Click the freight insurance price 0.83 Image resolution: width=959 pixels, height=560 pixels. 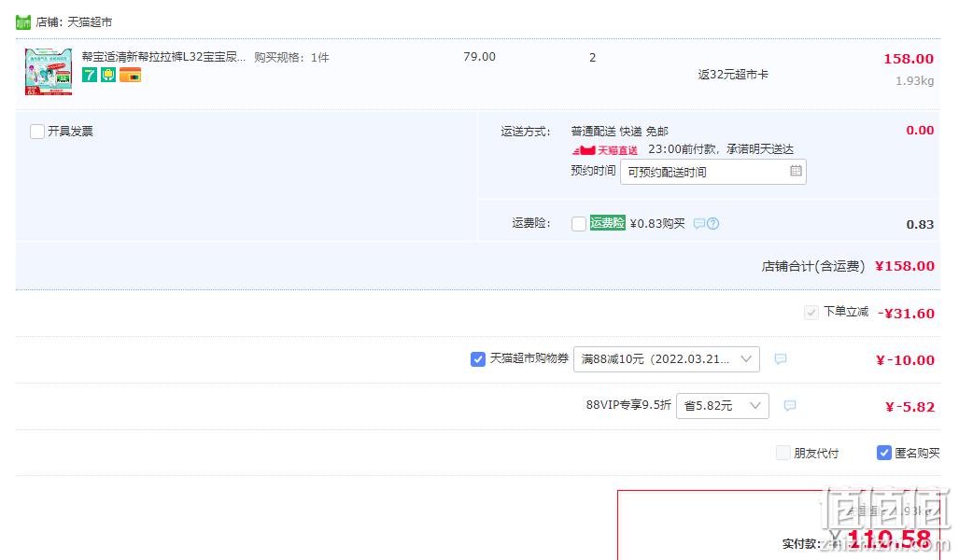[920, 224]
